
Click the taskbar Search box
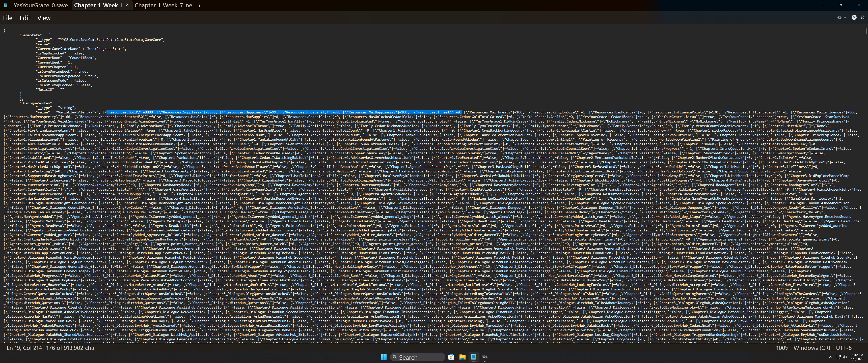[417, 357]
